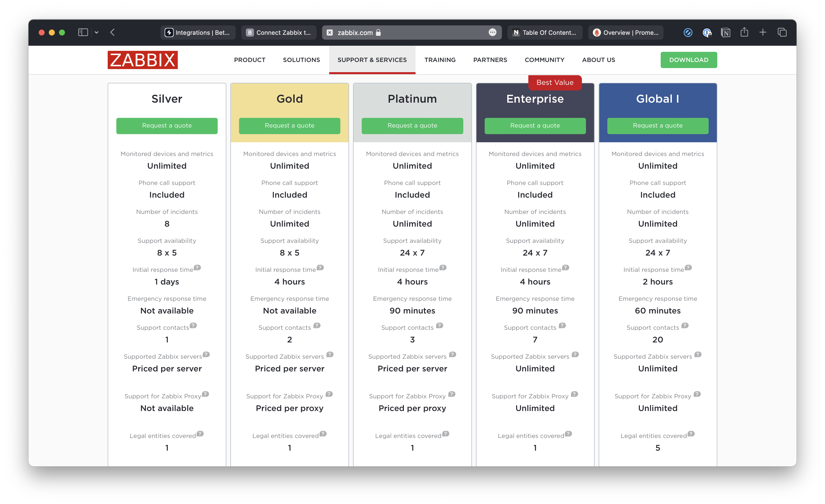Click the Platinum Support for Zabbix Proxy help icon

tap(452, 394)
